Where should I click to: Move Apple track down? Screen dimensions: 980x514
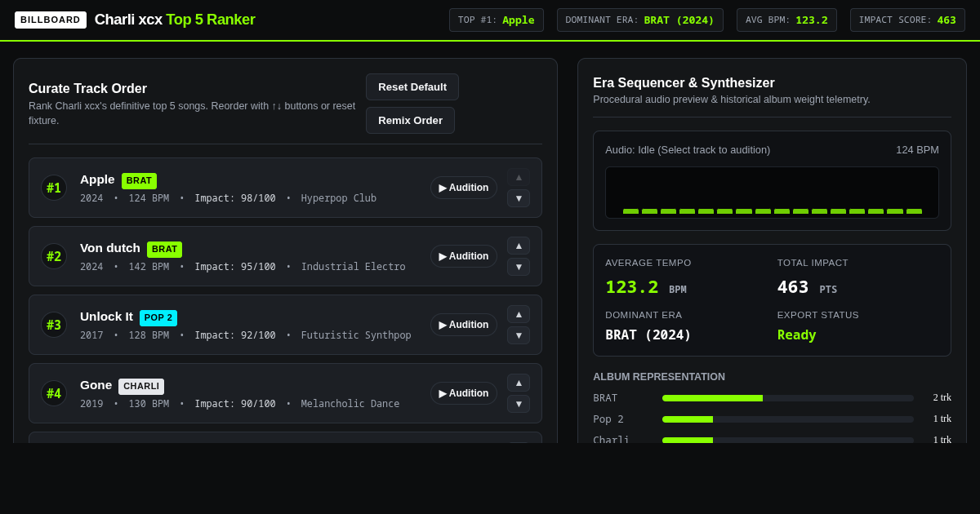point(519,198)
